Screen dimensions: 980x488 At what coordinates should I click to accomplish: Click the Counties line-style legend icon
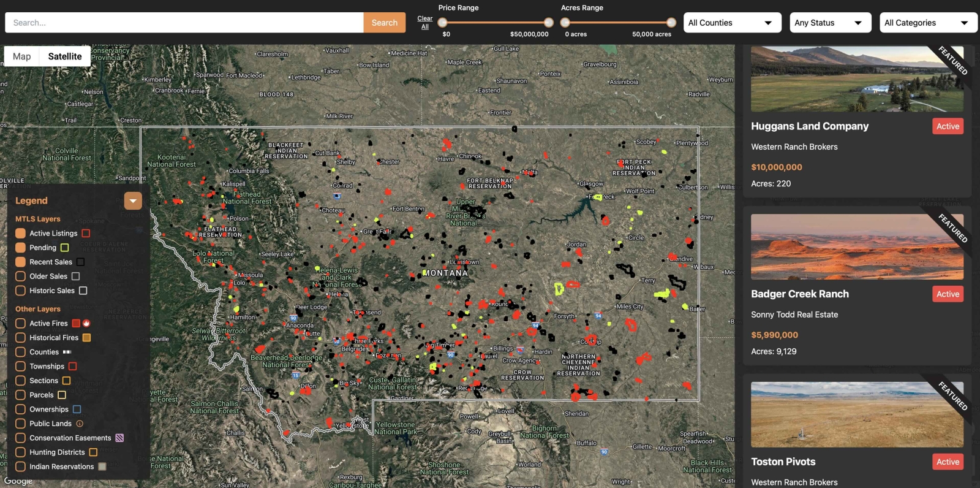[x=67, y=352]
